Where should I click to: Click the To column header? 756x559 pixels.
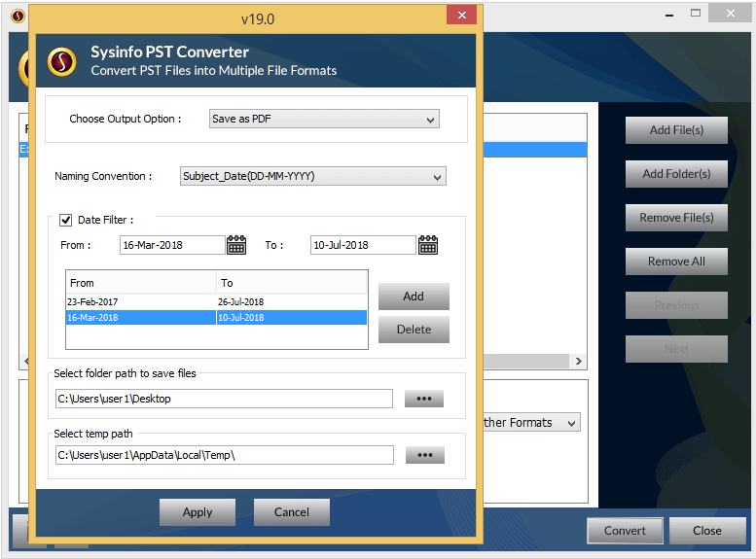292,283
